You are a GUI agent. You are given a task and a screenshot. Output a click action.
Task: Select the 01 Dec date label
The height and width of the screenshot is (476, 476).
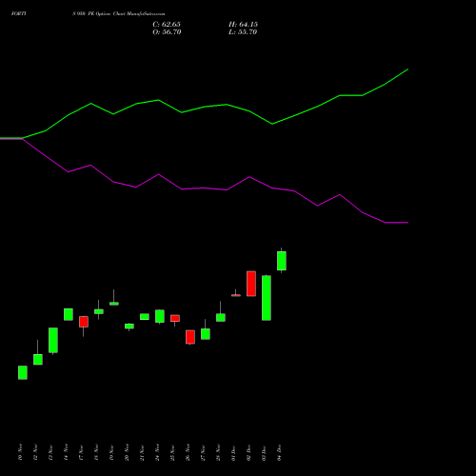click(x=233, y=452)
